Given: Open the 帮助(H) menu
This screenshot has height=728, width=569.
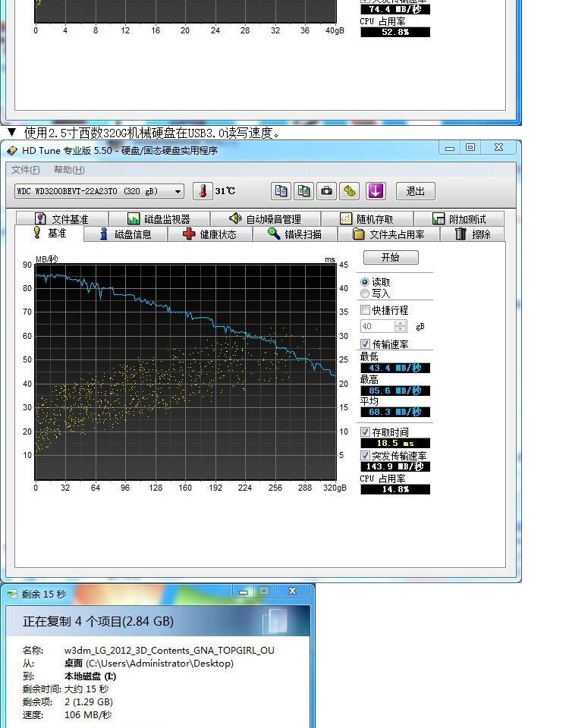Looking at the screenshot, I should (69, 169).
